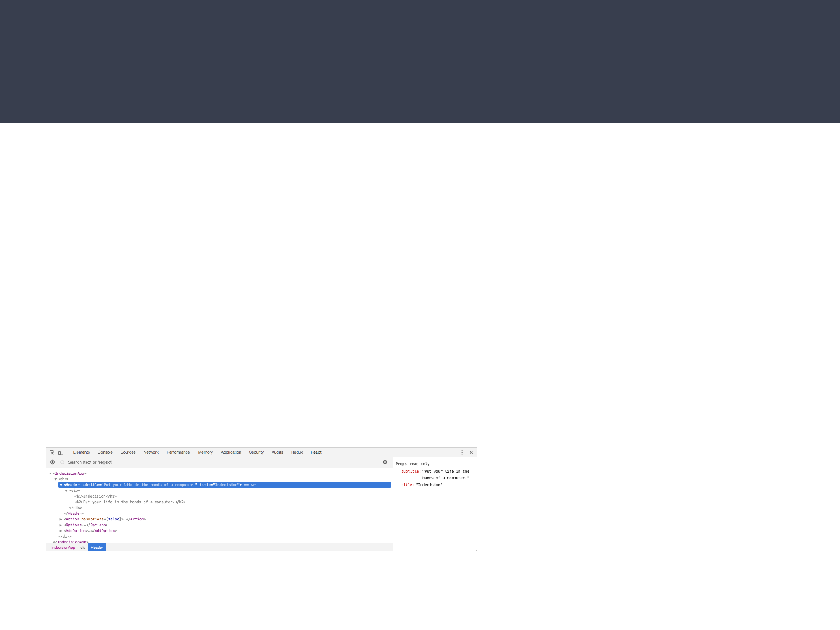Open React DevTools settings gear

point(385,462)
